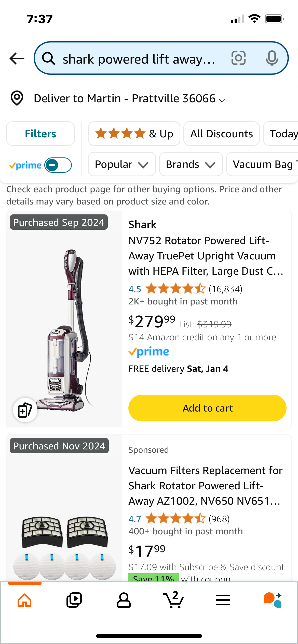Open the Inspire video feed icon
298x644 pixels.
(74, 600)
